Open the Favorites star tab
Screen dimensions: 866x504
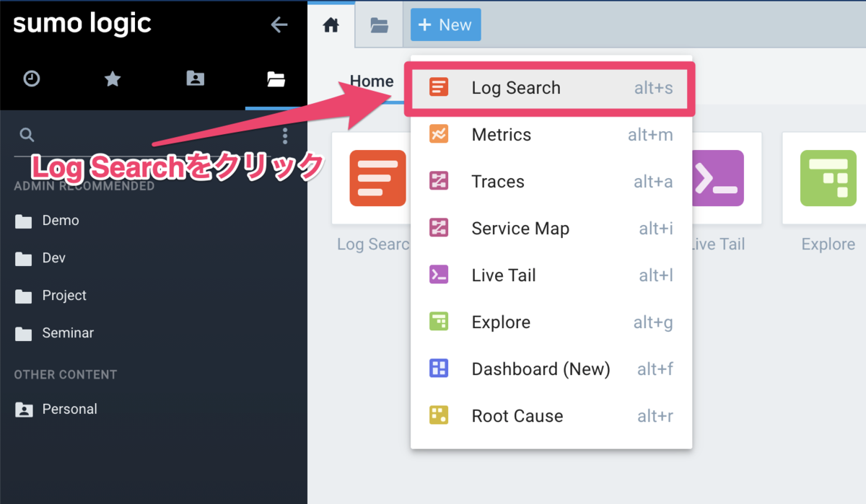[113, 79]
